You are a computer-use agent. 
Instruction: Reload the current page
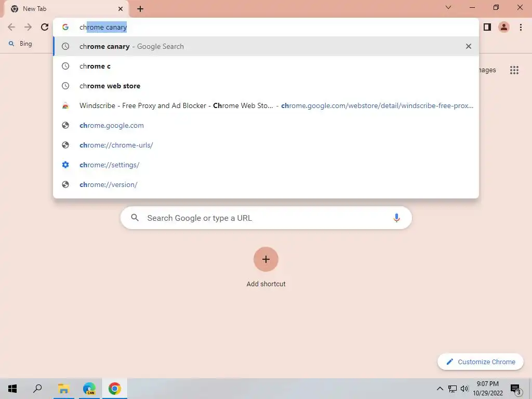pyautogui.click(x=45, y=27)
